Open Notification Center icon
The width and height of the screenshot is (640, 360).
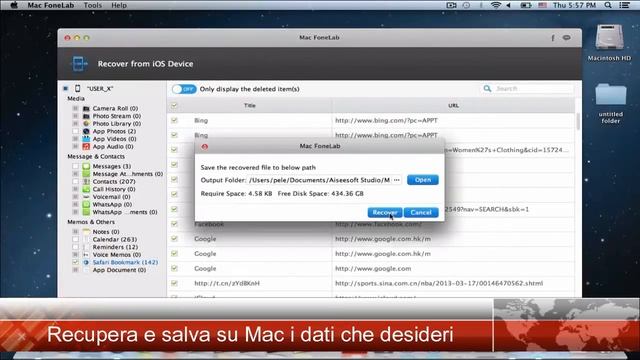point(624,5)
